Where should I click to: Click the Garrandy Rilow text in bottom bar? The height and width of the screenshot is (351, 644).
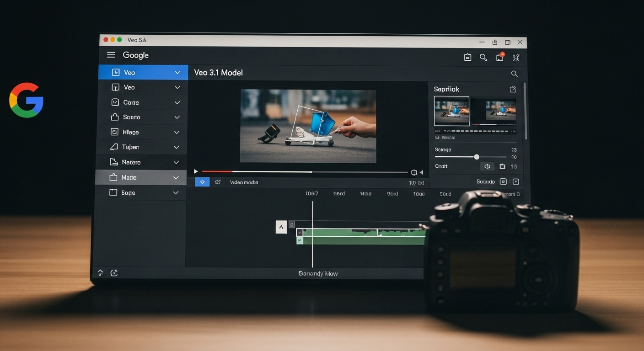point(318,273)
